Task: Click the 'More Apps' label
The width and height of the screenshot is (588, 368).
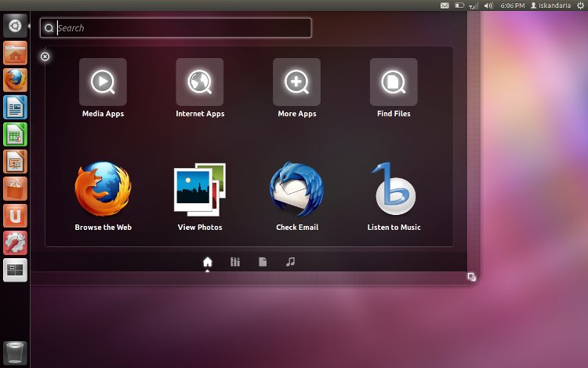Action: pyautogui.click(x=297, y=114)
